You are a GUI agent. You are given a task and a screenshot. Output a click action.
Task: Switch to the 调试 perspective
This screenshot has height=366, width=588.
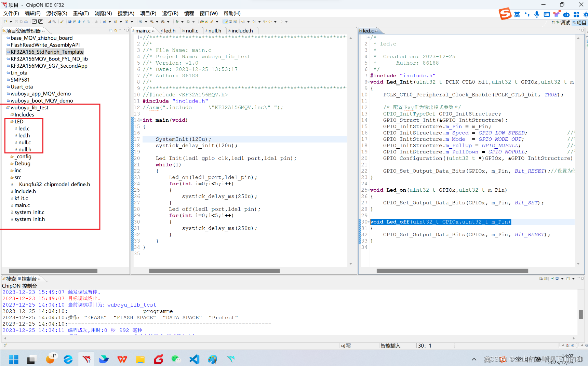click(x=563, y=23)
